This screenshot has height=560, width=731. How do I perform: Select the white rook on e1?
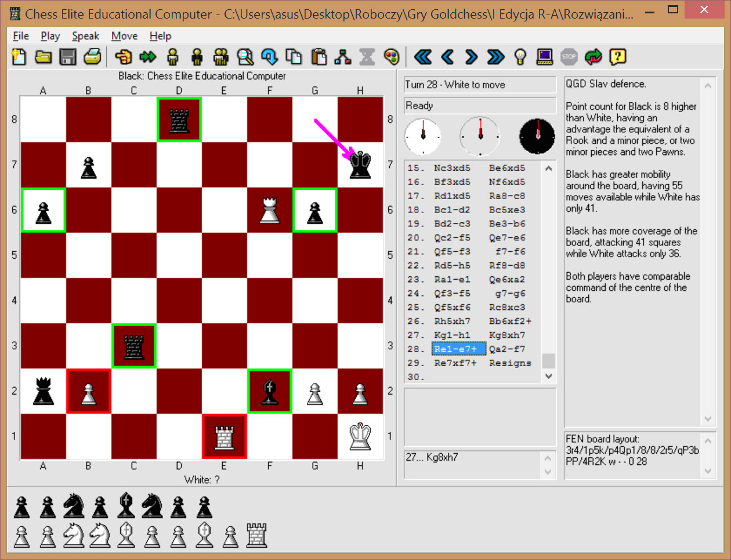pos(225,436)
